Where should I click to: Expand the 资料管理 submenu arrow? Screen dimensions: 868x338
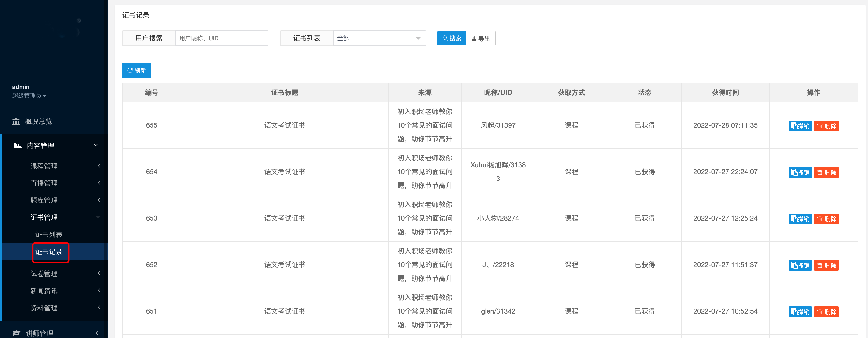pyautogui.click(x=99, y=307)
